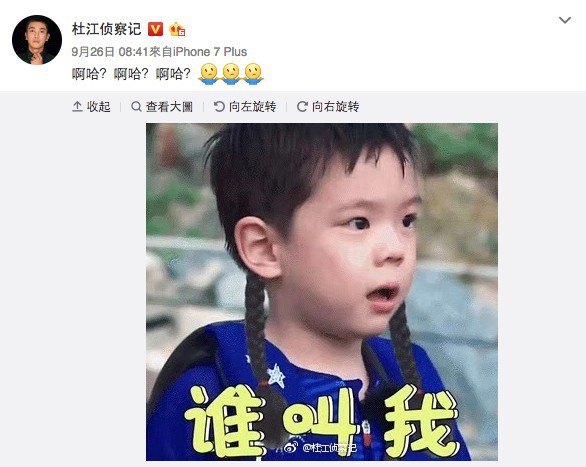
Task: Click the clockwise rotate arrow icon
Action: pyautogui.click(x=302, y=106)
